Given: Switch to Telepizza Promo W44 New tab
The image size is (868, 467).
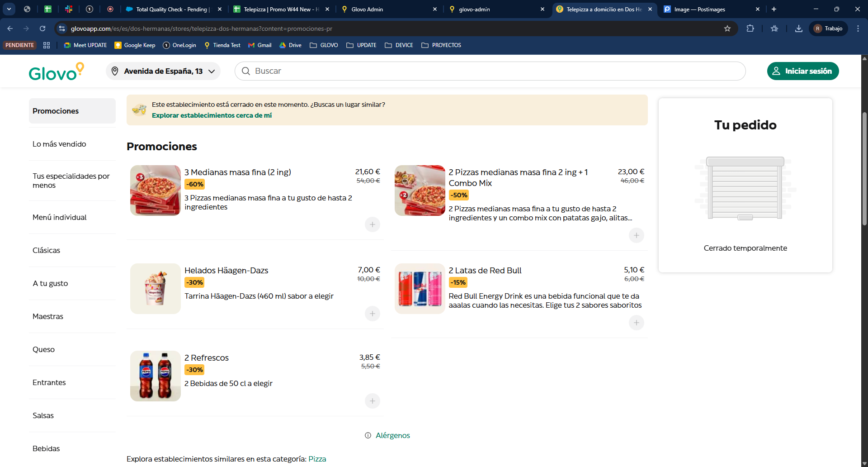Looking at the screenshot, I should pos(282,9).
